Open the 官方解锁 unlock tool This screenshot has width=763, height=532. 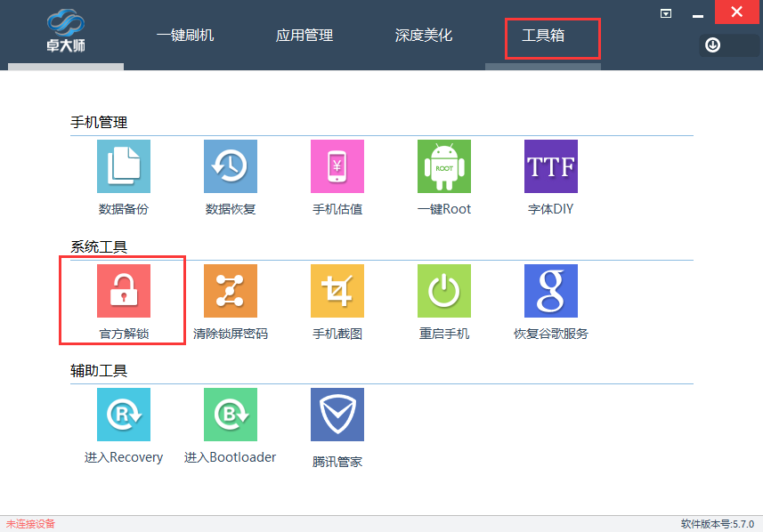(x=123, y=291)
